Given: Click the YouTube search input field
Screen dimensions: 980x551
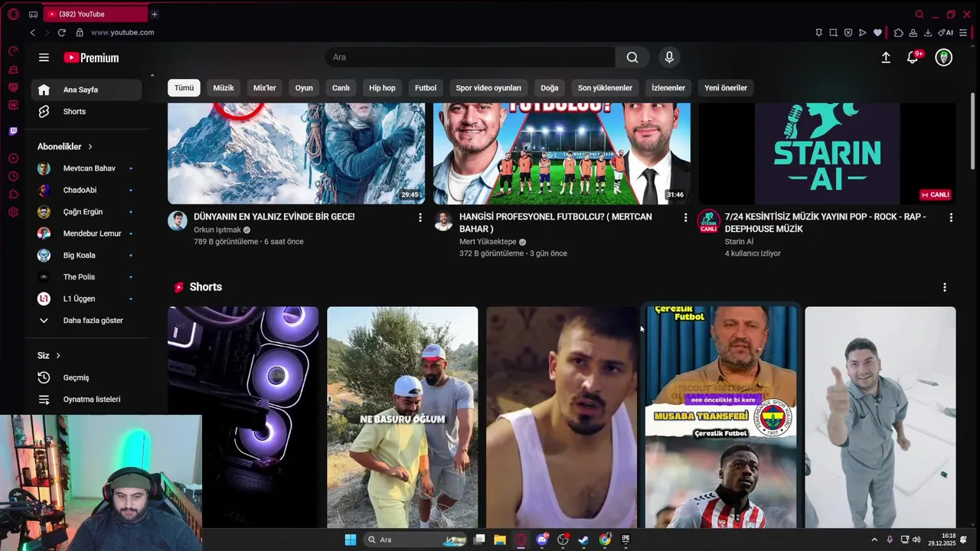Looking at the screenshot, I should 469,57.
